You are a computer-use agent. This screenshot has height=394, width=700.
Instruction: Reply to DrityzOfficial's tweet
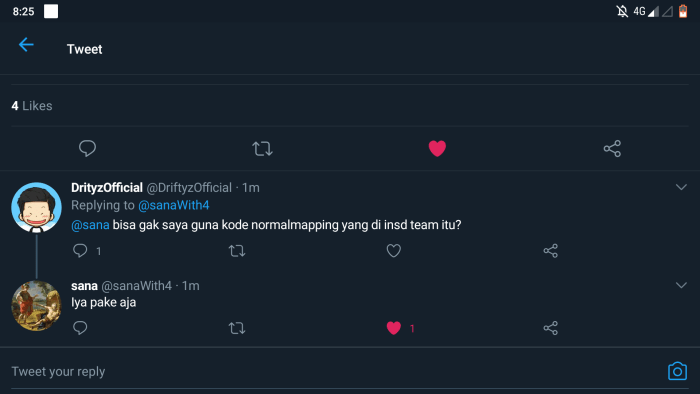(80, 250)
